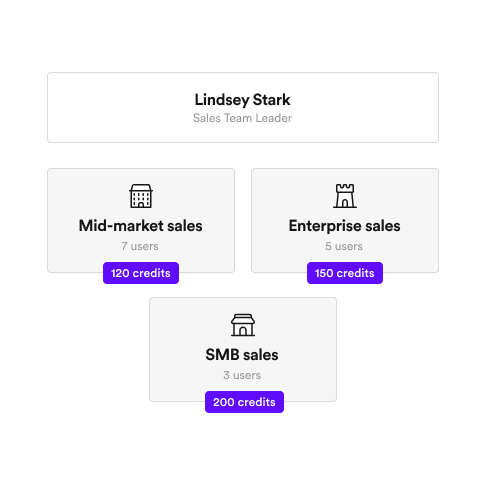485x485 pixels.
Task: Click the 7 users label
Action: click(140, 246)
